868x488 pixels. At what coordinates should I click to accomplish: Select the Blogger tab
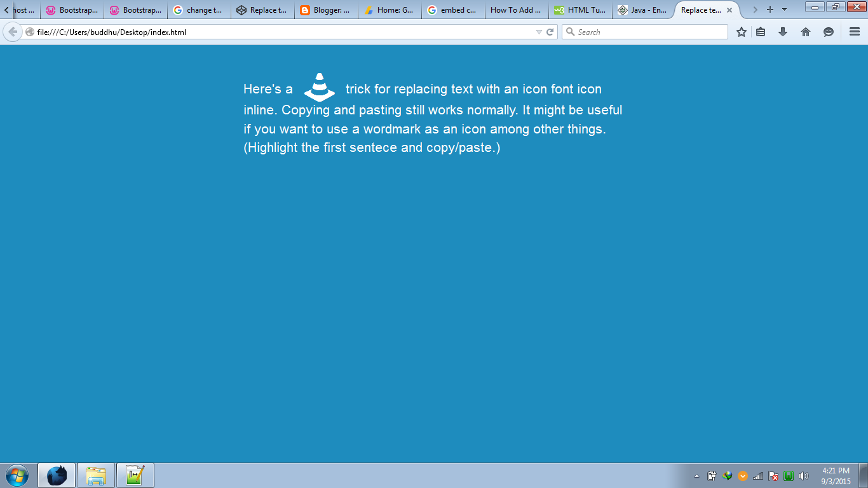point(326,10)
